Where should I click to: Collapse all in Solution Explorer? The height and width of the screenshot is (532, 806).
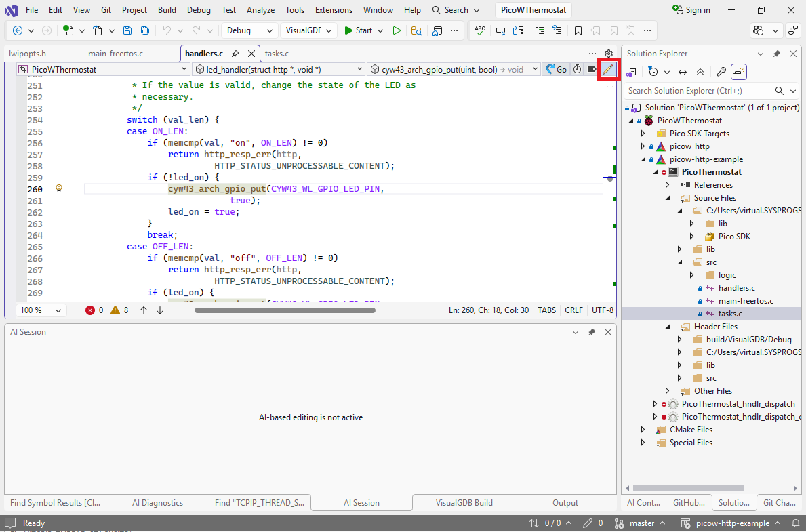700,72
